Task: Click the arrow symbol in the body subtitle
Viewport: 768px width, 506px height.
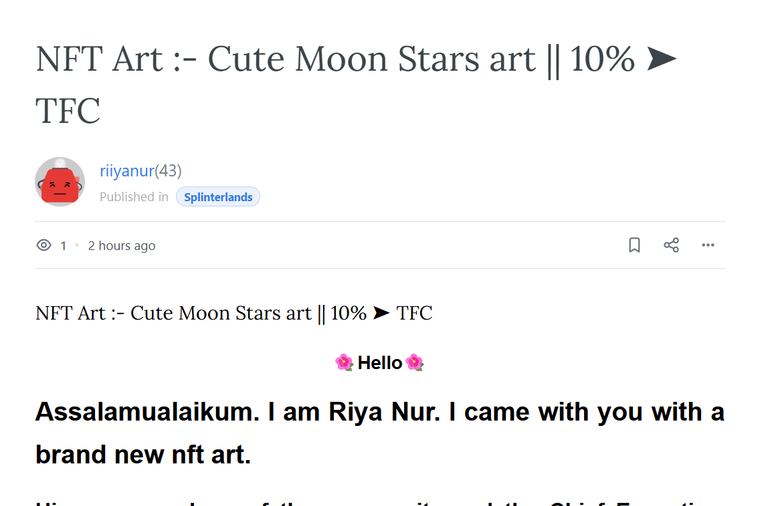Action: (381, 313)
